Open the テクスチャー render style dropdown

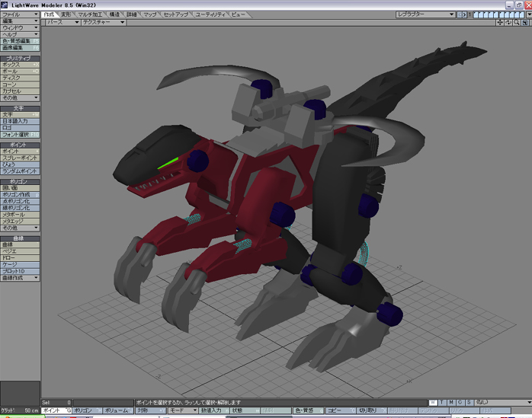pos(103,22)
